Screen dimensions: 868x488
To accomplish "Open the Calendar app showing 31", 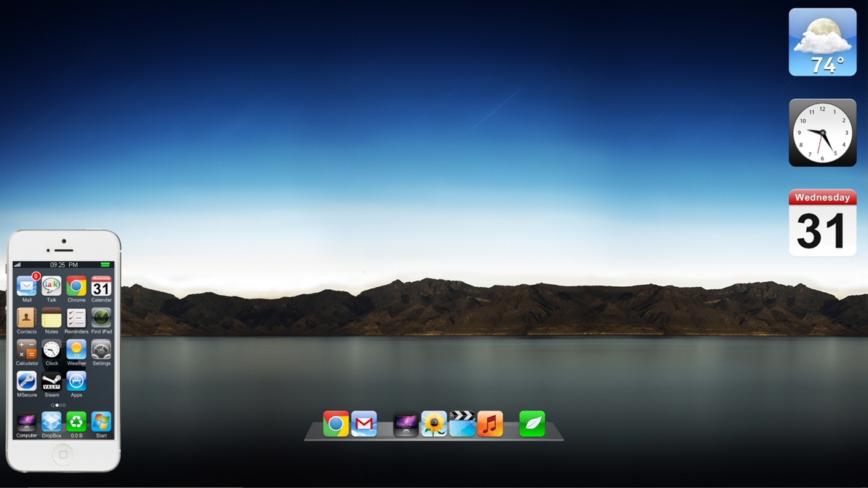I will pyautogui.click(x=100, y=286).
